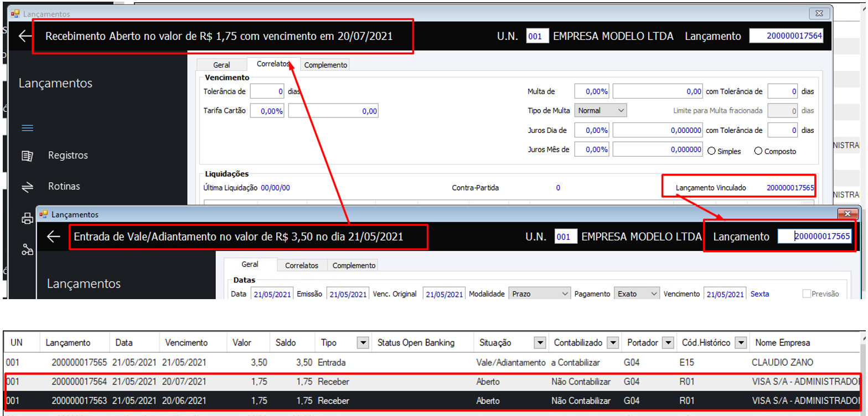Open the Tipo column filter dropdown
Image resolution: width=868 pixels, height=416 pixels.
tap(363, 343)
